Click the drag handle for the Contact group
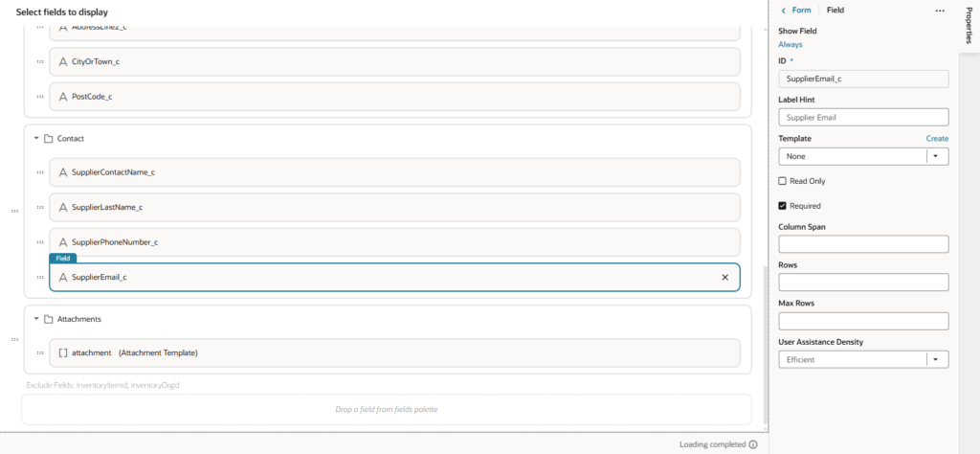 click(14, 211)
